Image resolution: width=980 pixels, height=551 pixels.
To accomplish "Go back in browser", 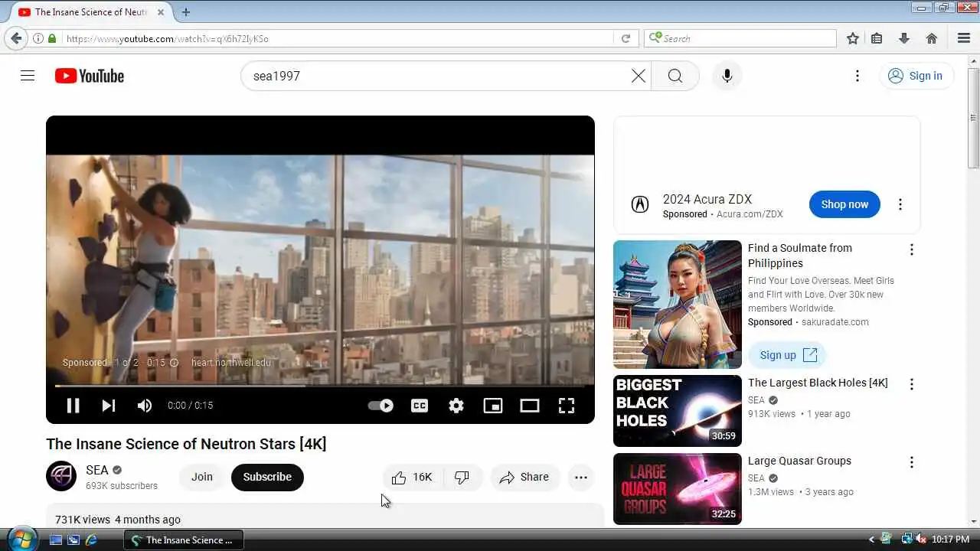I will 16,38.
